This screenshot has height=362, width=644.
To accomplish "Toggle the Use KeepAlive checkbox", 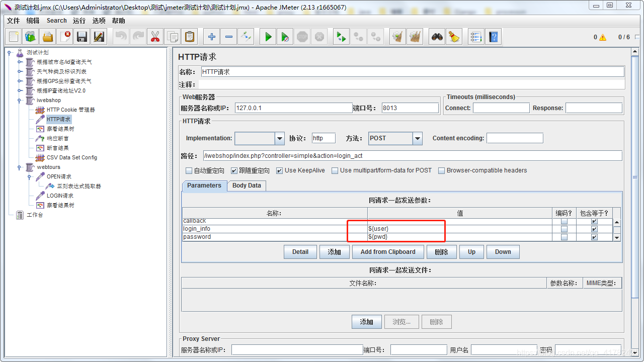I will 280,170.
